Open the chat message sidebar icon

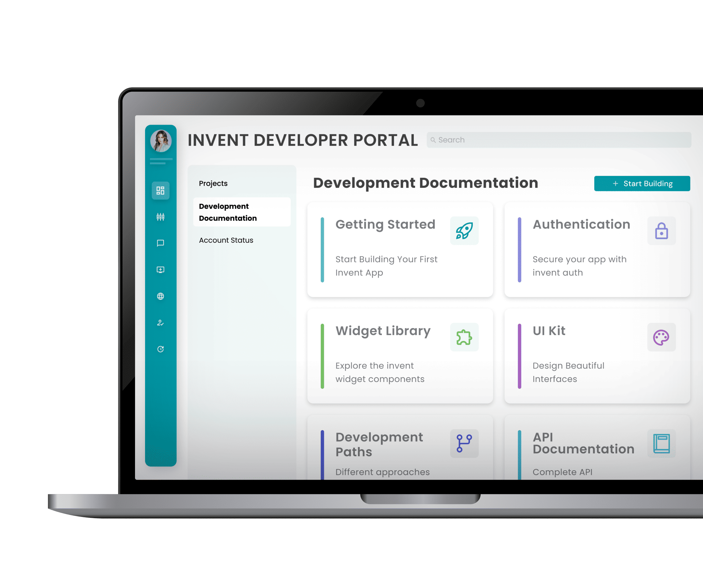(160, 243)
